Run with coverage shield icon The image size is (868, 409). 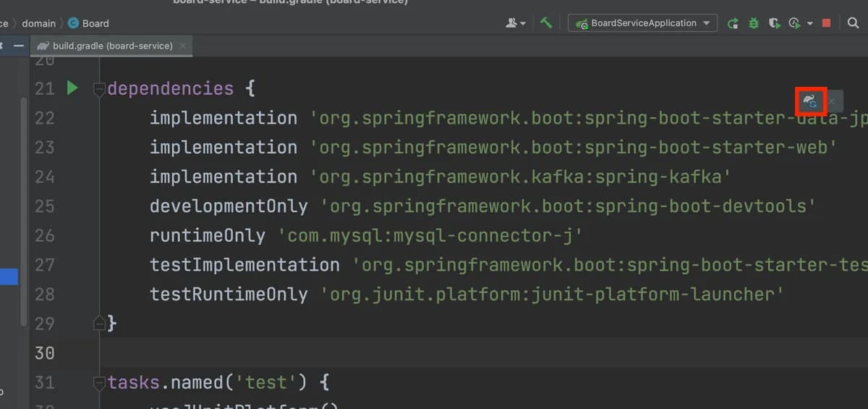coord(774,23)
